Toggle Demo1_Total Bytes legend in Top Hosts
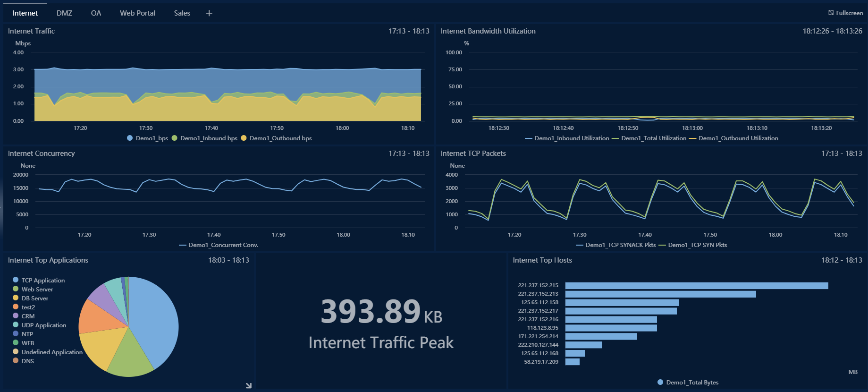The image size is (868, 392). tap(688, 382)
